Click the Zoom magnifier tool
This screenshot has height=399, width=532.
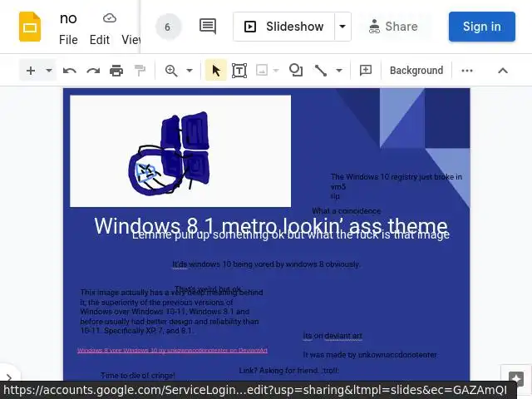(171, 71)
